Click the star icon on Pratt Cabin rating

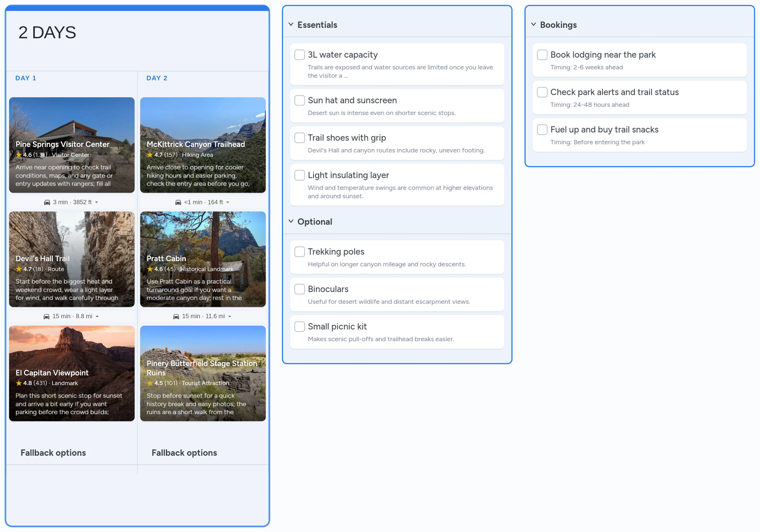[150, 269]
